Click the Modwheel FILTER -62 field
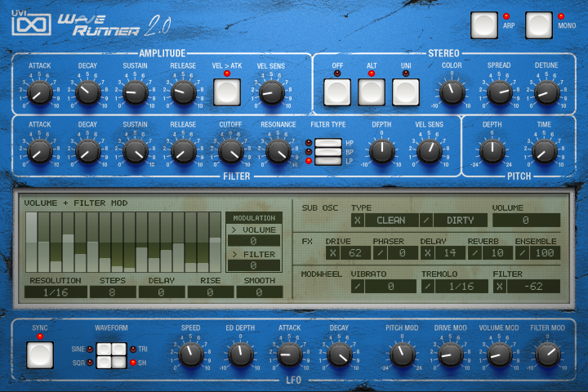 533,286
